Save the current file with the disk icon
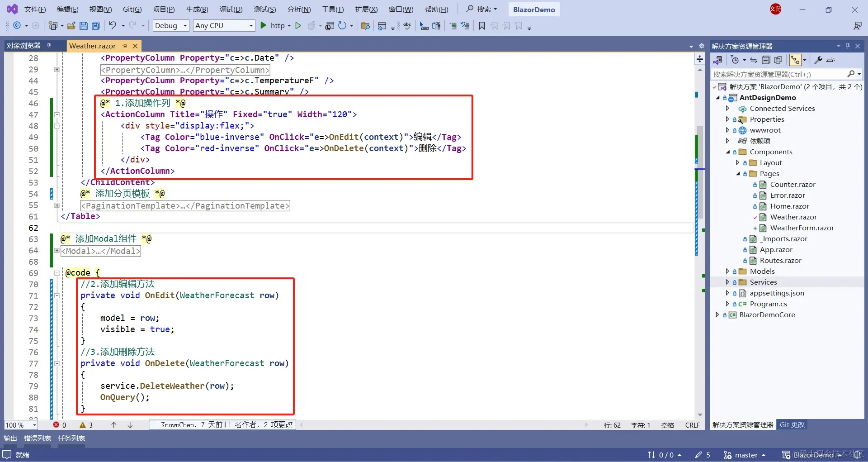Screen dimensions: 868x462 (x=84, y=26)
